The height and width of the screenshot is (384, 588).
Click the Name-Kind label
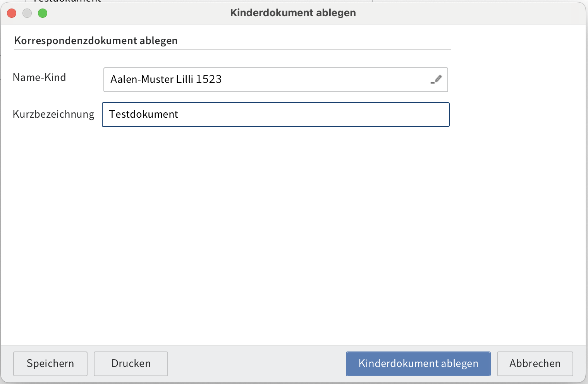click(40, 77)
